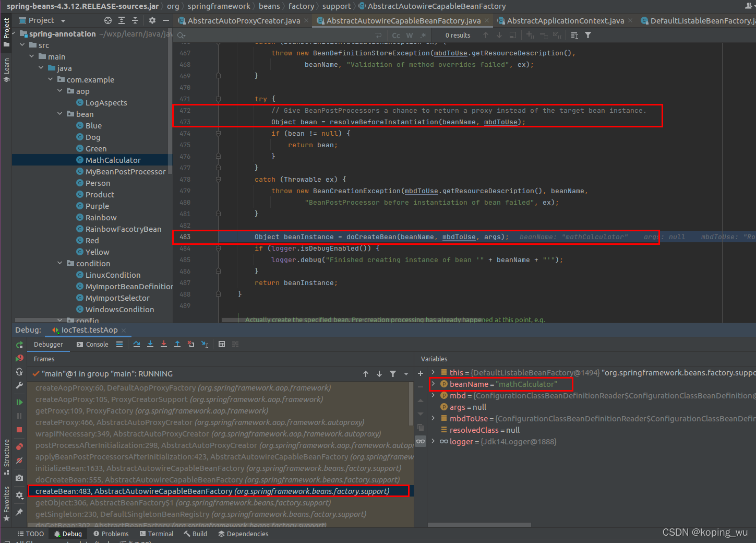Viewport: 756px width, 543px height.
Task: Expand the logger variable node
Action: click(x=433, y=441)
